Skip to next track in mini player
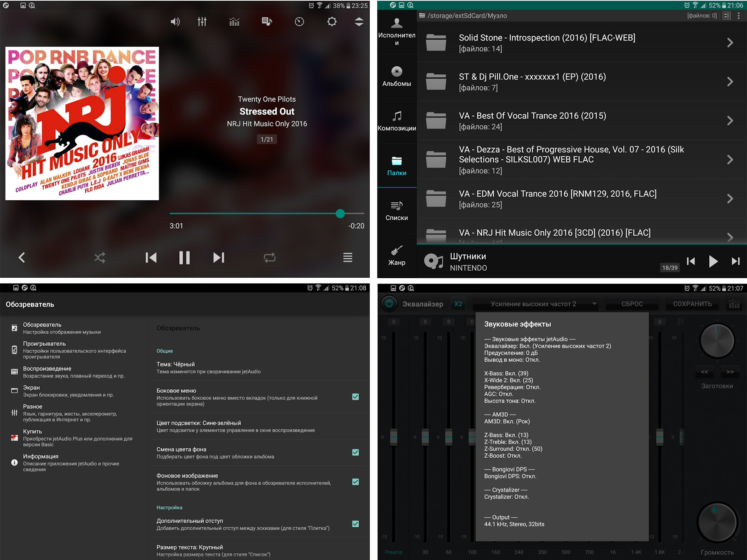The height and width of the screenshot is (560, 747). [x=735, y=261]
